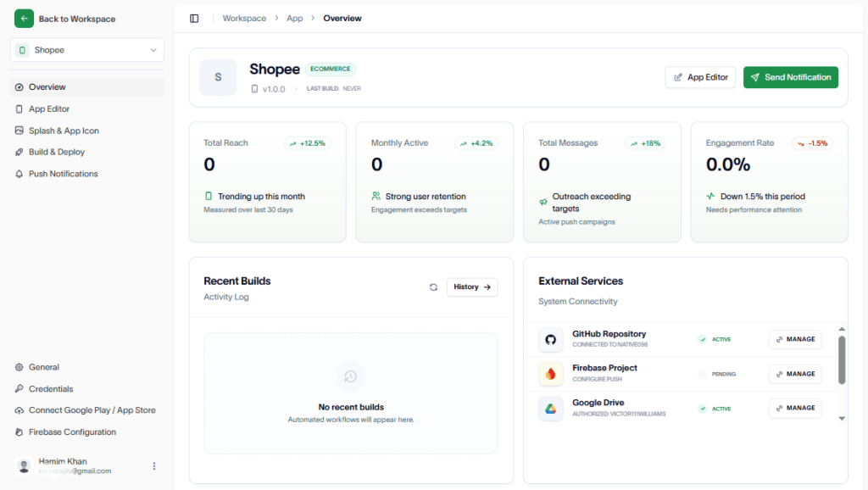Viewport: 868px width, 490px height.
Task: Click the Push Notifications bell icon
Action: (x=19, y=174)
